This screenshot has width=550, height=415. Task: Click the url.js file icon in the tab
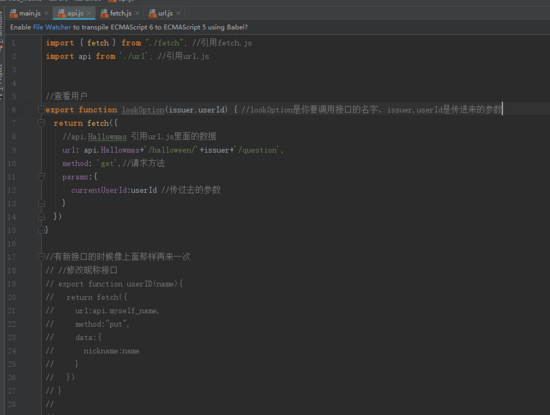pos(152,13)
